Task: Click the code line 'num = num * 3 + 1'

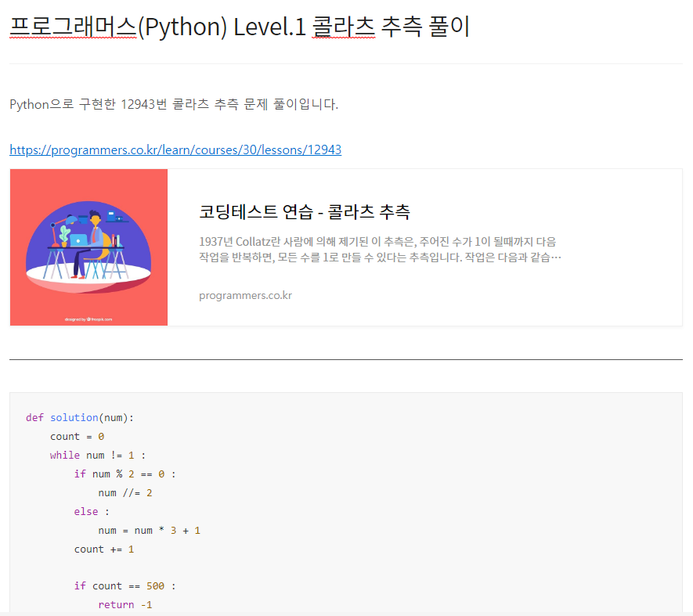Action: (150, 531)
